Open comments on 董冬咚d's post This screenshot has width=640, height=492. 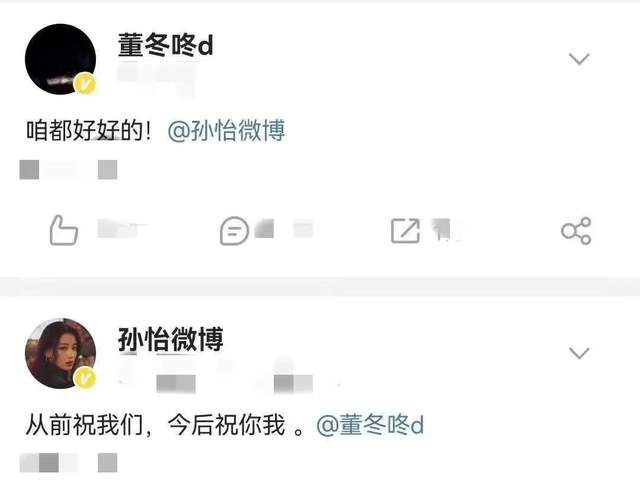pos(234,231)
